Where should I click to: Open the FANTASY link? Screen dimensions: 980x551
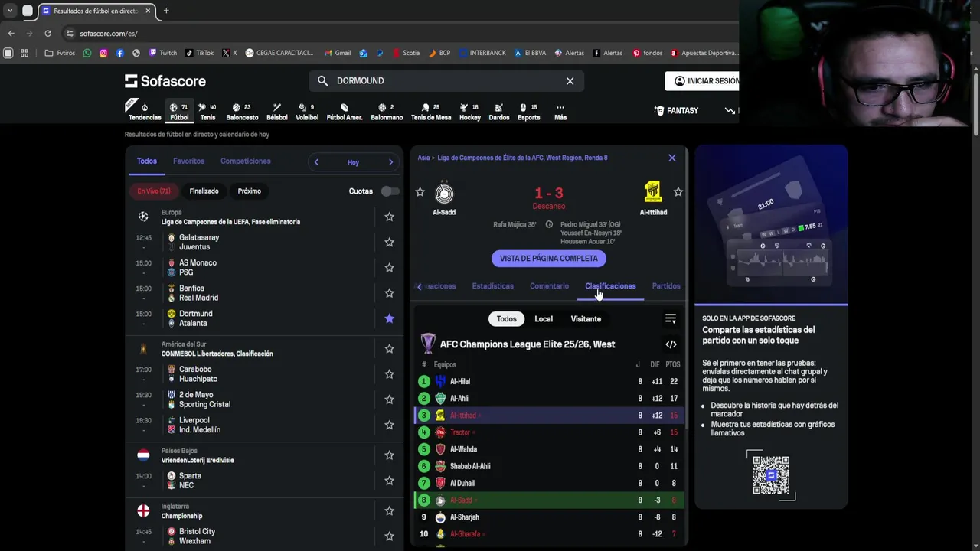click(x=676, y=110)
